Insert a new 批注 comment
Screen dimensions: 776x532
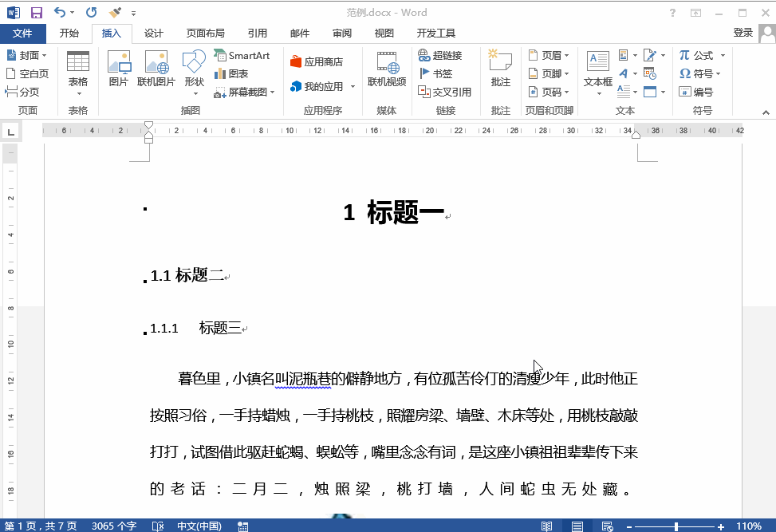coord(500,69)
